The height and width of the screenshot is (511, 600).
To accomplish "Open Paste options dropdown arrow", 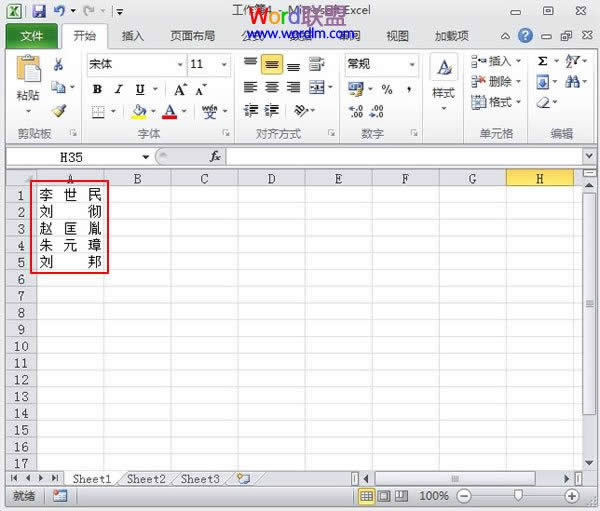I will point(28,111).
